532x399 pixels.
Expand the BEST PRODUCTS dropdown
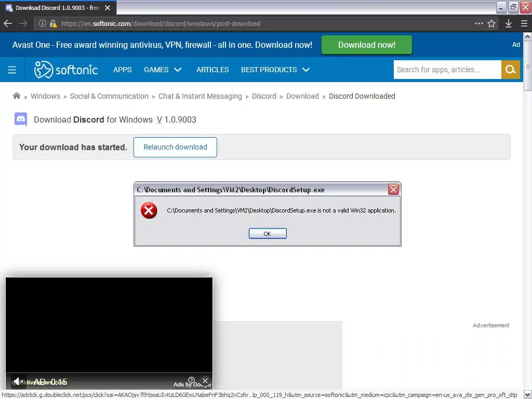click(275, 70)
